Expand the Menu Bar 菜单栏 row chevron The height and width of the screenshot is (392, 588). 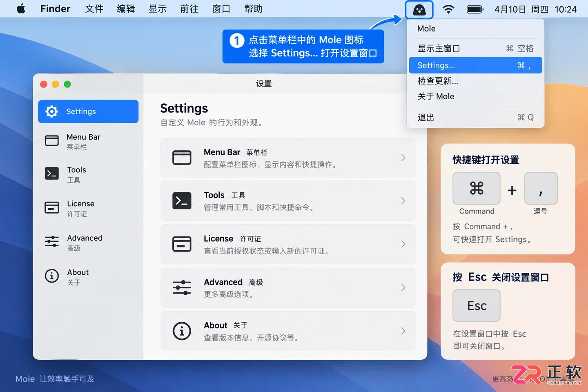pyautogui.click(x=403, y=158)
